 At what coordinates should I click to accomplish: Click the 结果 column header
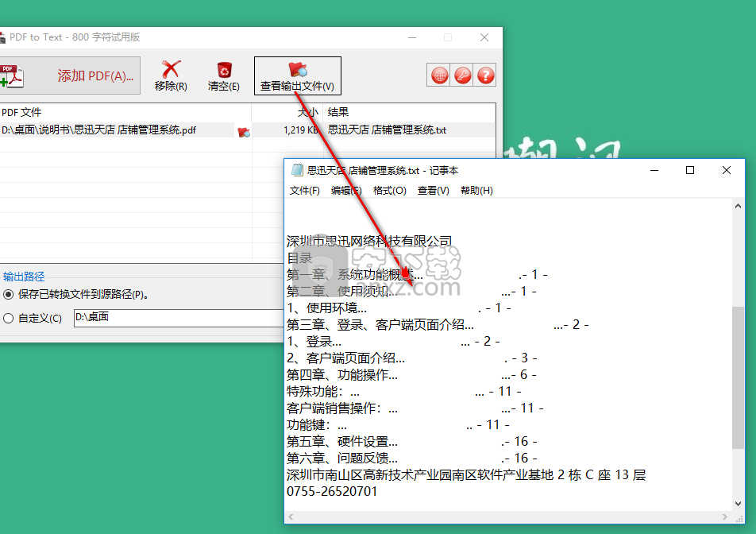point(409,112)
